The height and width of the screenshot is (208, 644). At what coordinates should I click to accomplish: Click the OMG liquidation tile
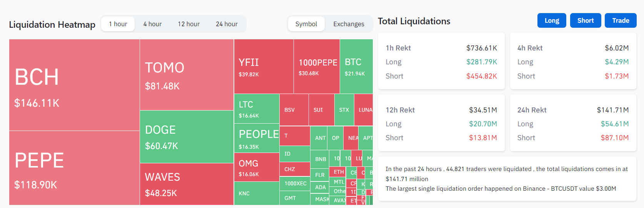pos(257,167)
